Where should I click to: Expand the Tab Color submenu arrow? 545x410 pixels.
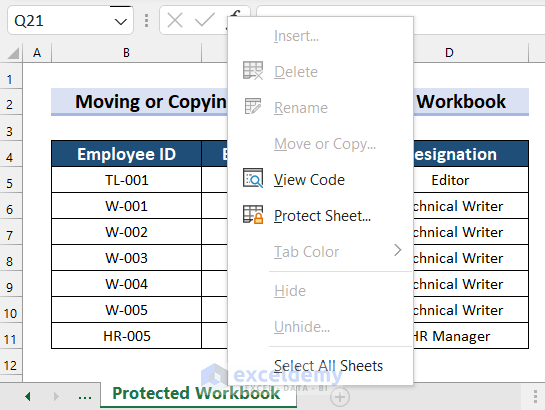click(x=398, y=250)
